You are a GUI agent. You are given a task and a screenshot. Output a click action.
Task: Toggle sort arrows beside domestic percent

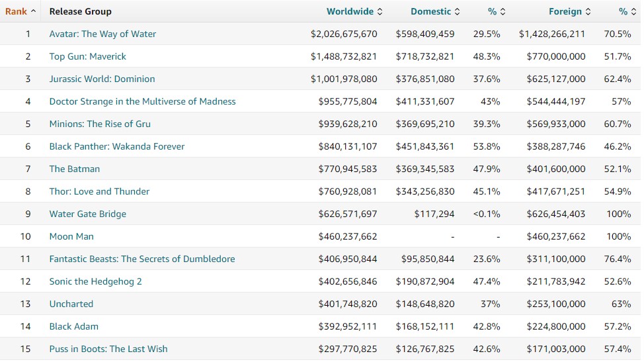point(503,11)
